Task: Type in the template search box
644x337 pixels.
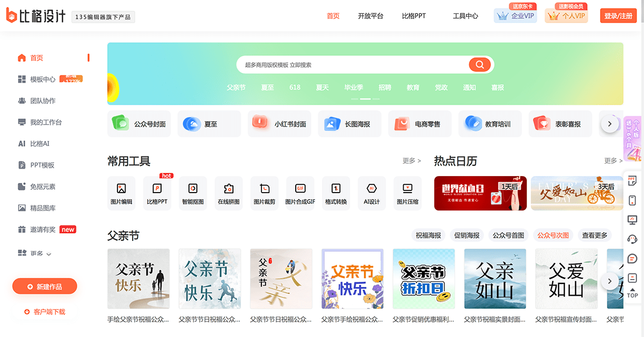Action: click(354, 64)
